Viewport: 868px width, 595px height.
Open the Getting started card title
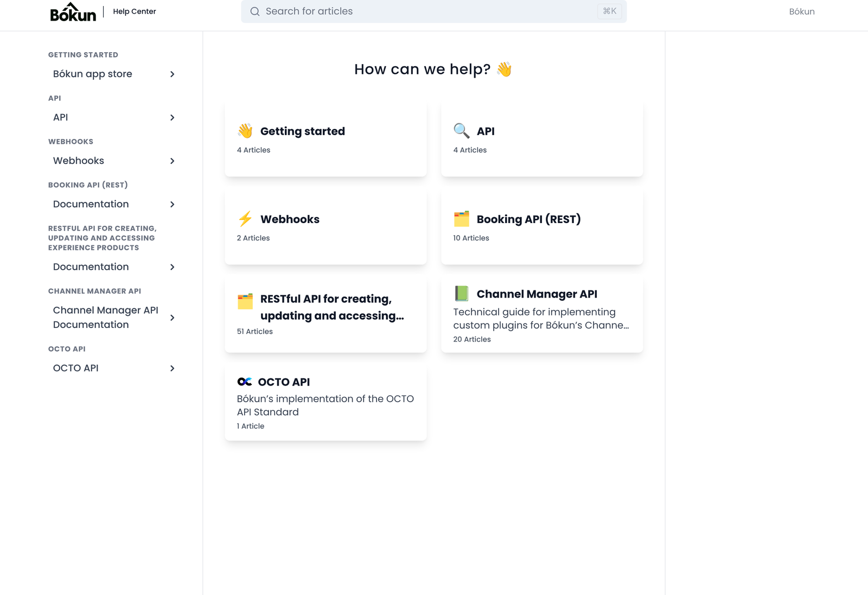coord(303,131)
